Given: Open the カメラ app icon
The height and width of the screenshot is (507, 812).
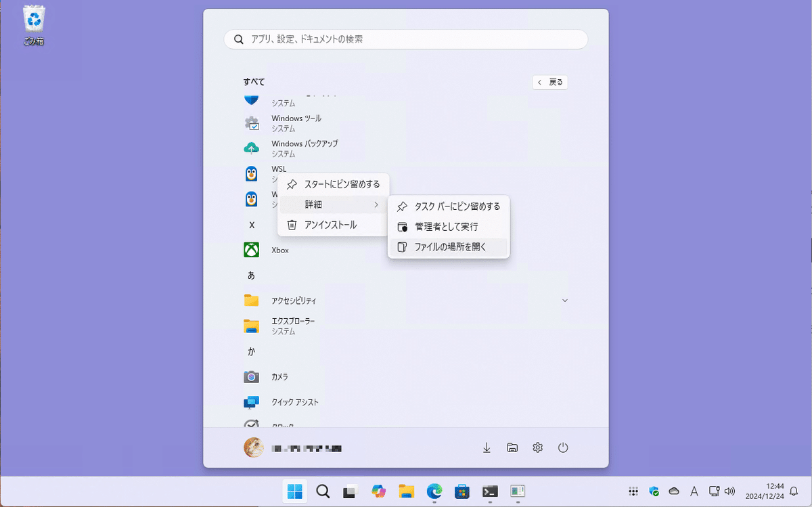Looking at the screenshot, I should (252, 376).
